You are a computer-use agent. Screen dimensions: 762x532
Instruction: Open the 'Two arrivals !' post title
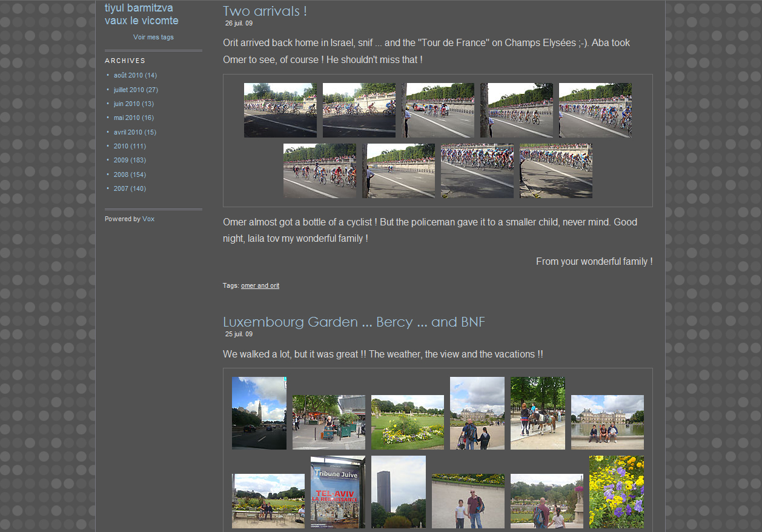[x=265, y=11]
